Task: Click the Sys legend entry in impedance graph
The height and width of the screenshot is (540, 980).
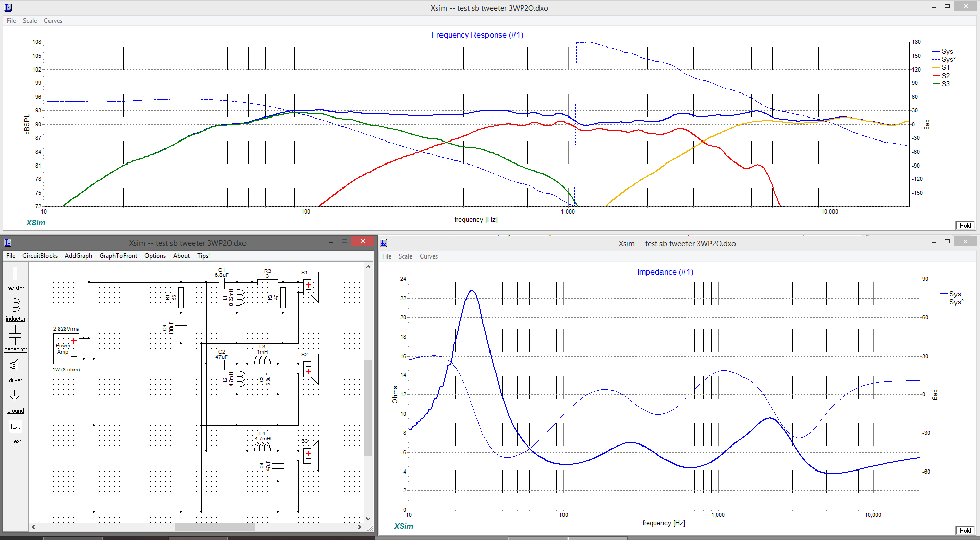Action: pyautogui.click(x=950, y=294)
